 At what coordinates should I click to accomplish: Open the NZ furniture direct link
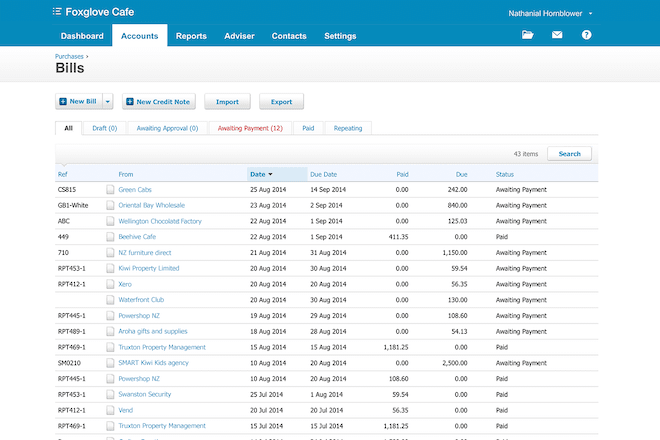(x=145, y=253)
